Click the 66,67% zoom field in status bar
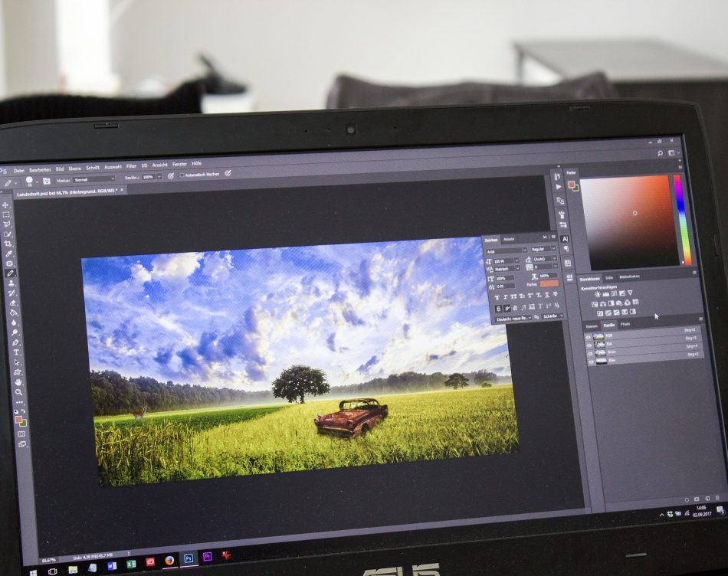 click(x=48, y=560)
